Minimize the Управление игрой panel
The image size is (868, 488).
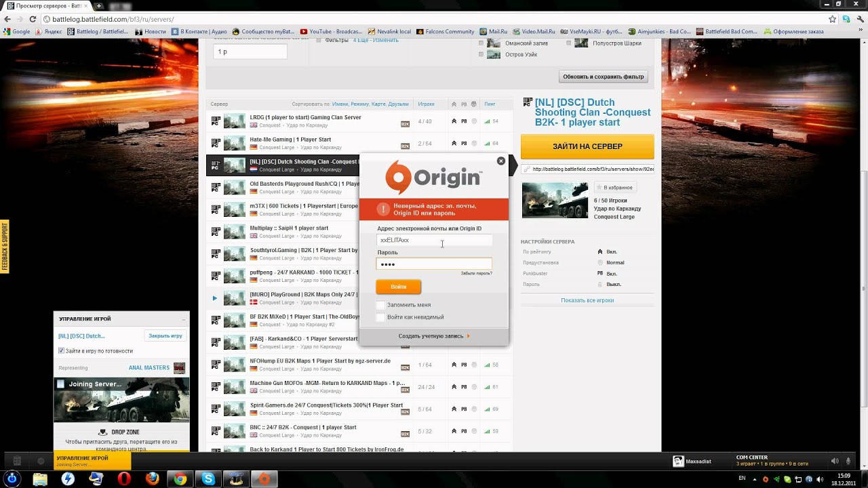coord(183,319)
